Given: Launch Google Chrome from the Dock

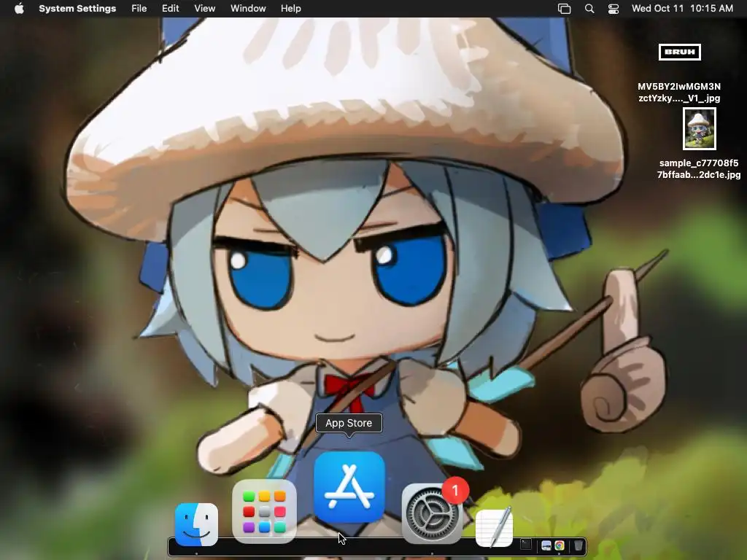Looking at the screenshot, I should point(560,545).
